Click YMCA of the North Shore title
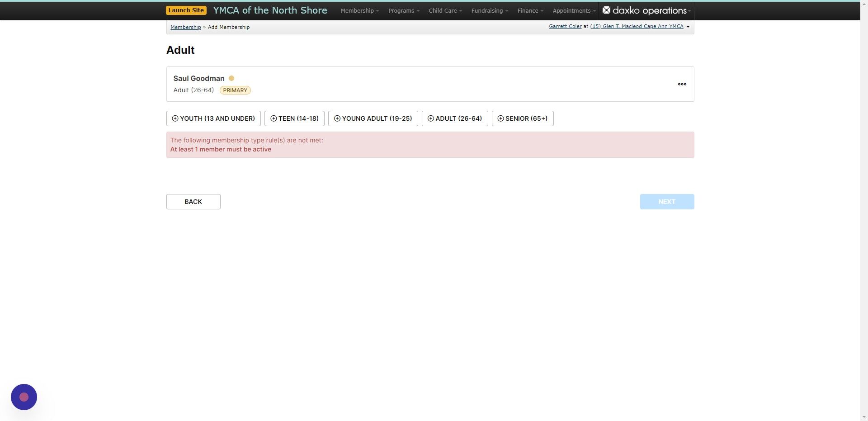The image size is (868, 421). coord(270,10)
